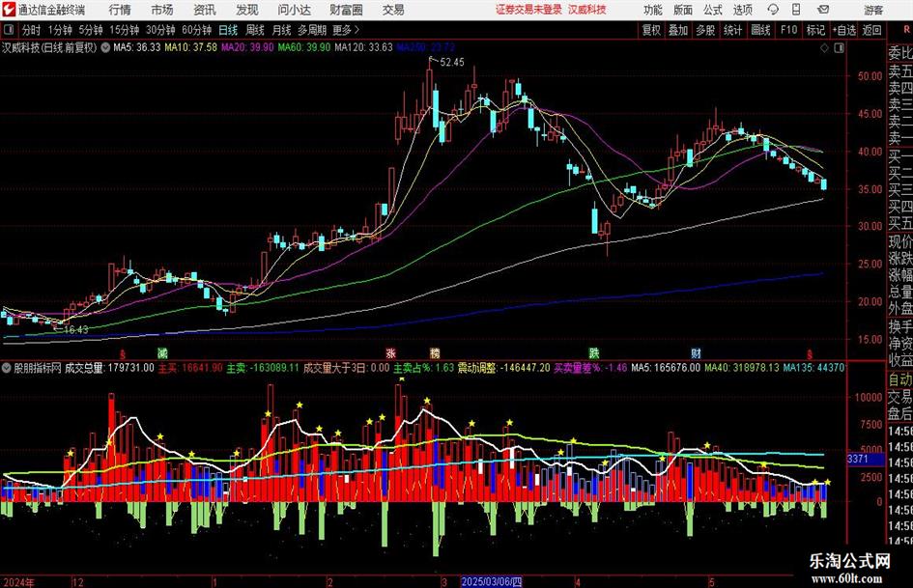913x588 pixels.
Task: Select the 日线 daily period tab
Action: tap(228, 30)
